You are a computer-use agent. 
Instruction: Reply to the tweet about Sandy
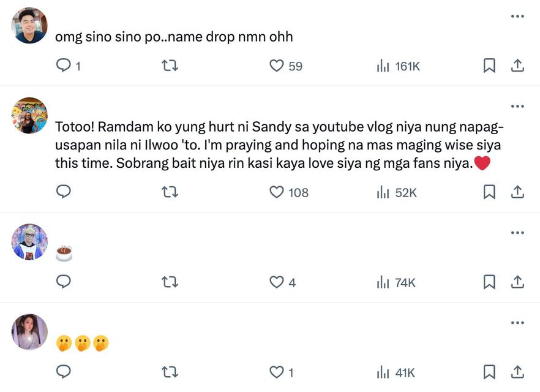tap(64, 192)
